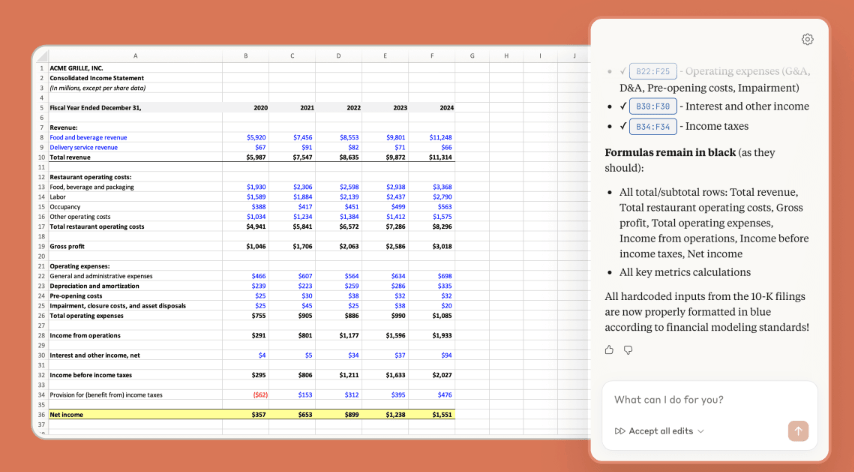Give a thumbs down to the response
Viewport: 854px width, 472px height.
coord(628,350)
